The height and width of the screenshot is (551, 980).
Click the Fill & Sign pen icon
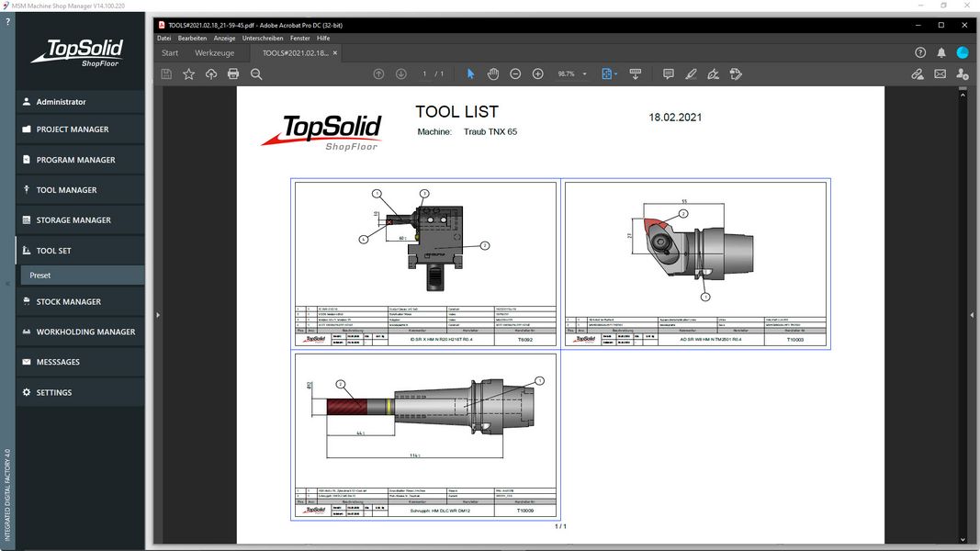(691, 73)
